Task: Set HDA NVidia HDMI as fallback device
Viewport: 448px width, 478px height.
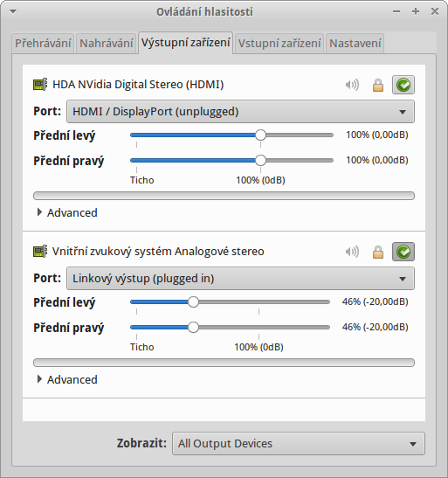Action: click(403, 85)
